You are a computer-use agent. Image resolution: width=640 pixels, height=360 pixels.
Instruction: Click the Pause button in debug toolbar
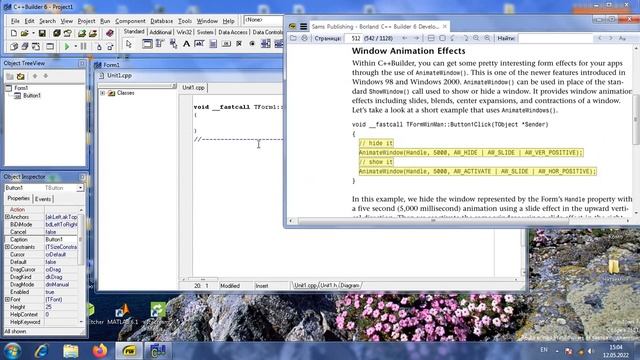coord(83,46)
